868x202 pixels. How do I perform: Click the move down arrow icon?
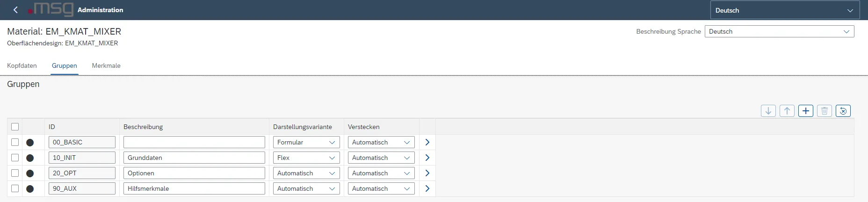[768, 111]
